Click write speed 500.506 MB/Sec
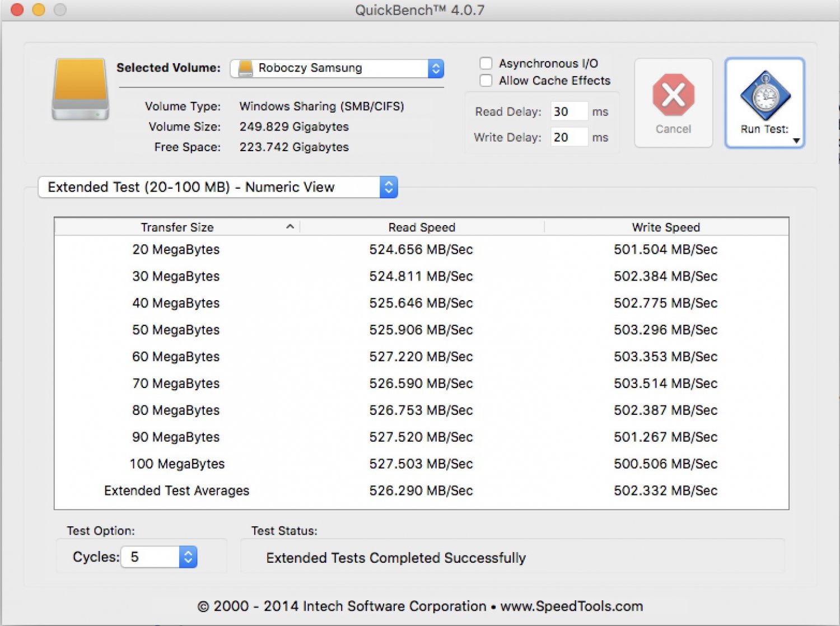 tap(666, 464)
